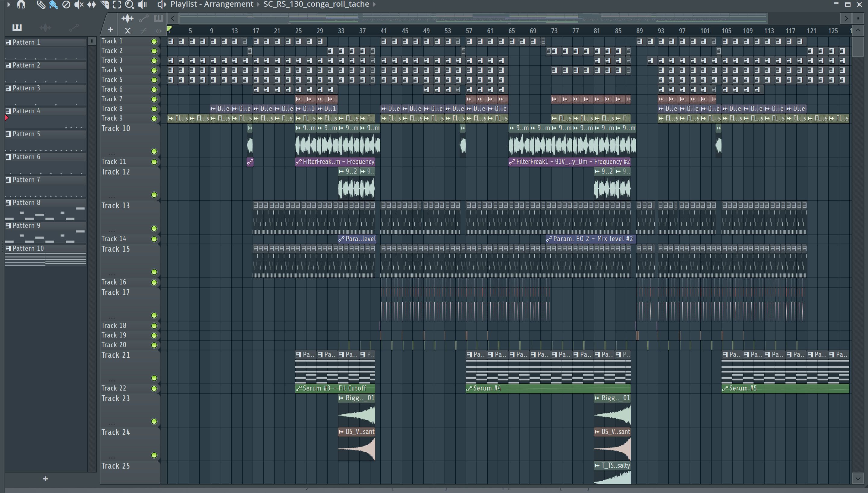Show audio clips in picker panel

pyautogui.click(x=46, y=27)
